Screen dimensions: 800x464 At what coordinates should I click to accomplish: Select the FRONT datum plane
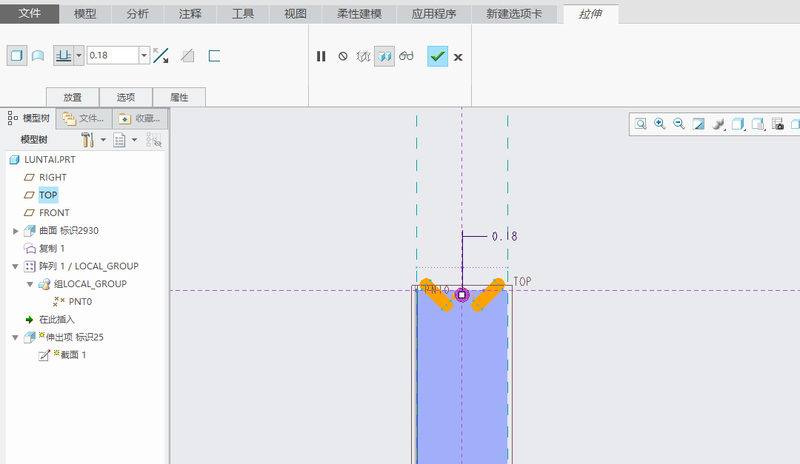[x=54, y=213]
